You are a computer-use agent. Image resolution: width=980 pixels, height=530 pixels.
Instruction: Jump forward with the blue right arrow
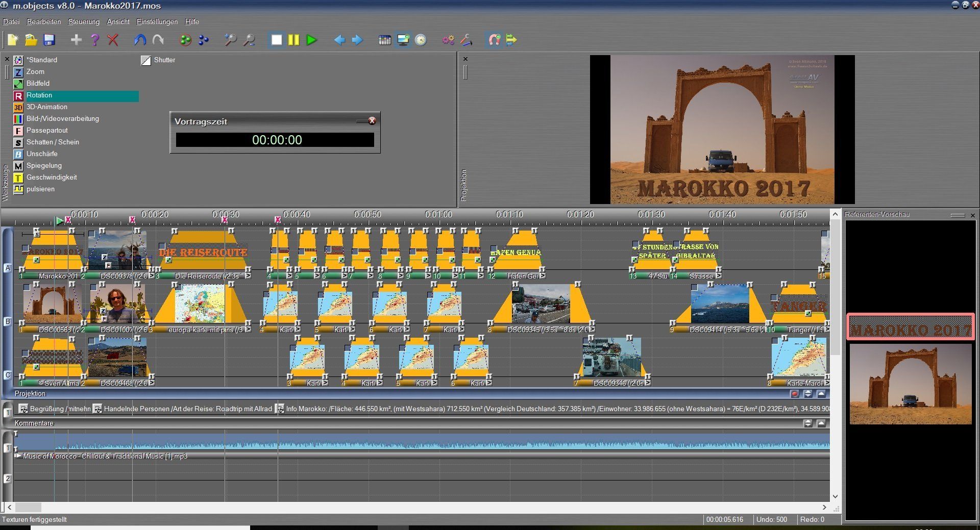pos(357,40)
